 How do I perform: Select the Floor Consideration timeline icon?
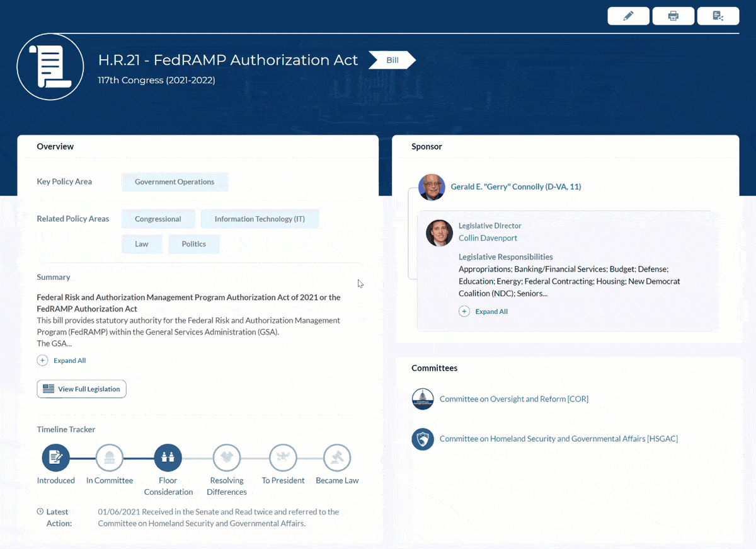[168, 458]
